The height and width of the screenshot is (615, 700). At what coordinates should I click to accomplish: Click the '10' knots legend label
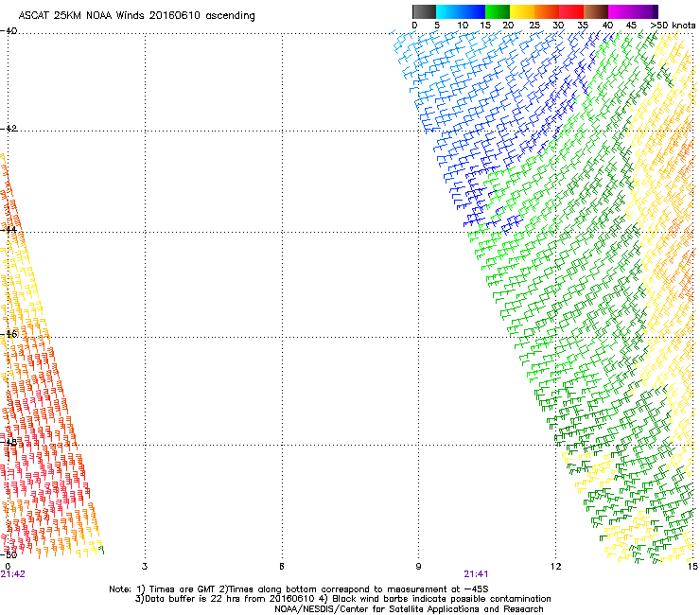[x=463, y=26]
